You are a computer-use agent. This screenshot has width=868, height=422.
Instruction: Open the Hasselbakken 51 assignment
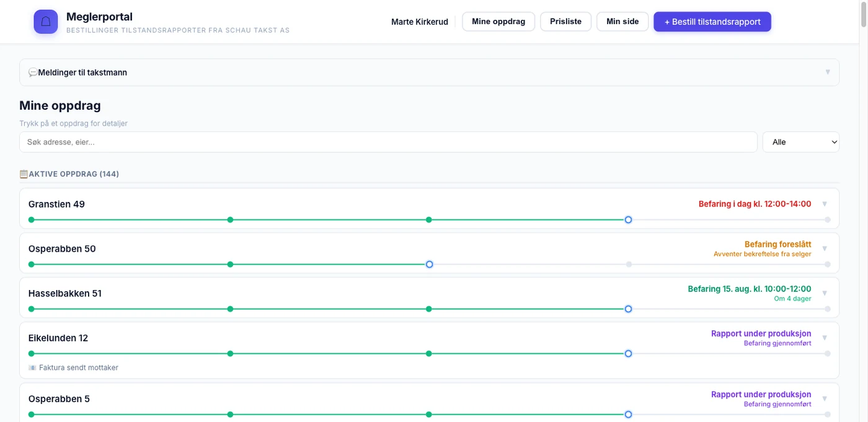click(x=429, y=297)
